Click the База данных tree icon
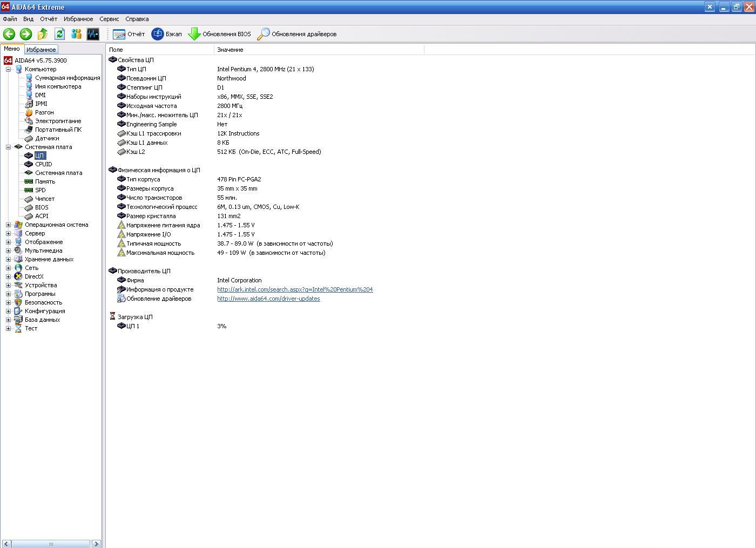 click(18, 320)
